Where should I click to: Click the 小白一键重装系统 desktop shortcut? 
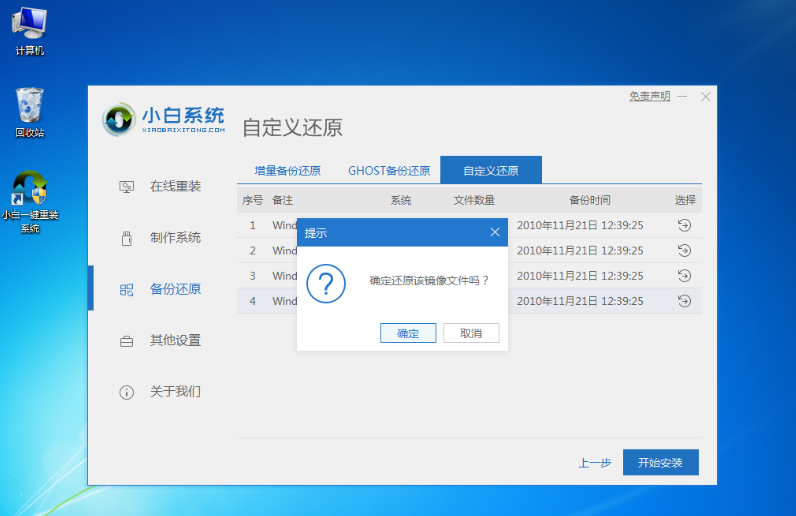point(30,190)
